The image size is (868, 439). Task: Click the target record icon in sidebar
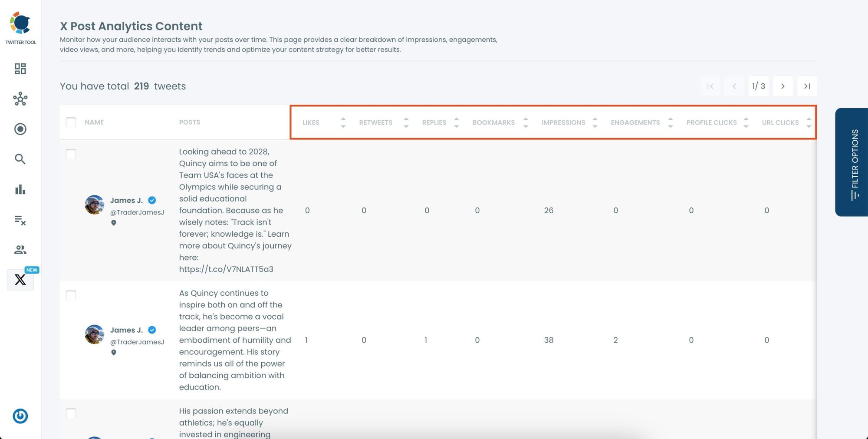pos(20,129)
